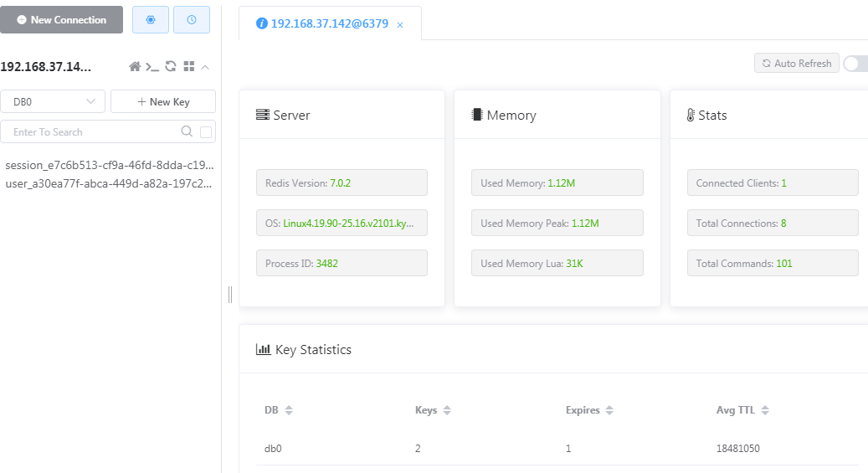Open the grid menu icon for connection
This screenshot has width=868, height=473.
pos(189,66)
